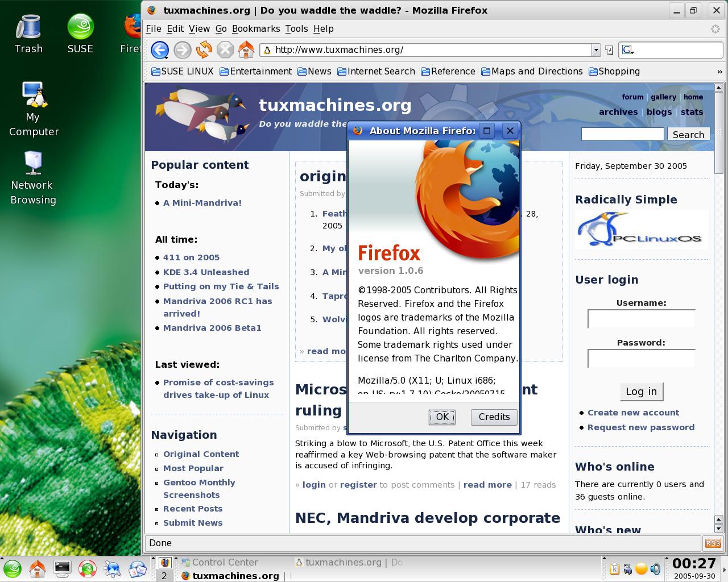Image resolution: width=728 pixels, height=582 pixels.
Task: Open Maps and Directions bookmarks folder
Action: (532, 72)
